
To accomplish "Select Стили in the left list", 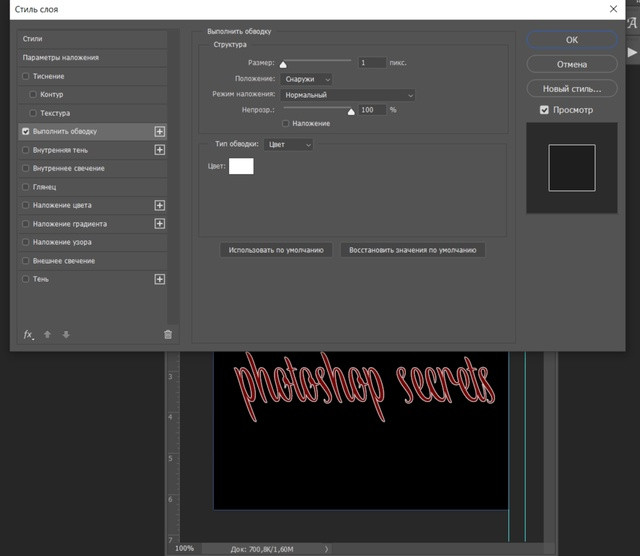I will pos(93,39).
